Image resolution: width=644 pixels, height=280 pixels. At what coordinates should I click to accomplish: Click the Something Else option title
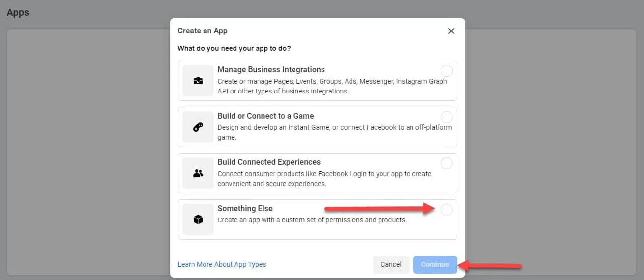(x=245, y=209)
